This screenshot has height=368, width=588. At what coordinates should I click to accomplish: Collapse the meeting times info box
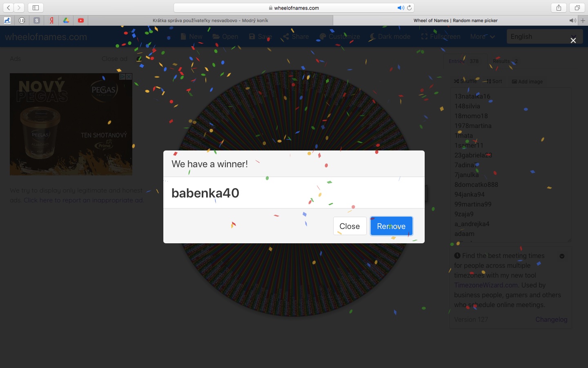coord(562,256)
